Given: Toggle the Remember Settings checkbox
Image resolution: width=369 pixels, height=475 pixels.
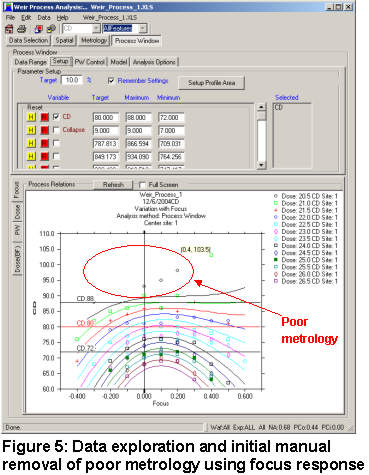Looking at the screenshot, I should 111,81.
